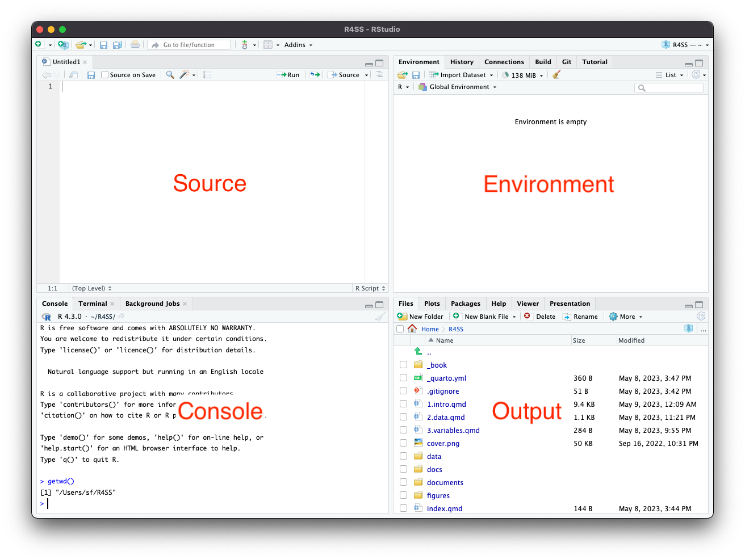Image resolution: width=745 pixels, height=560 pixels.
Task: Open the More dropdown in Files pane
Action: [626, 317]
